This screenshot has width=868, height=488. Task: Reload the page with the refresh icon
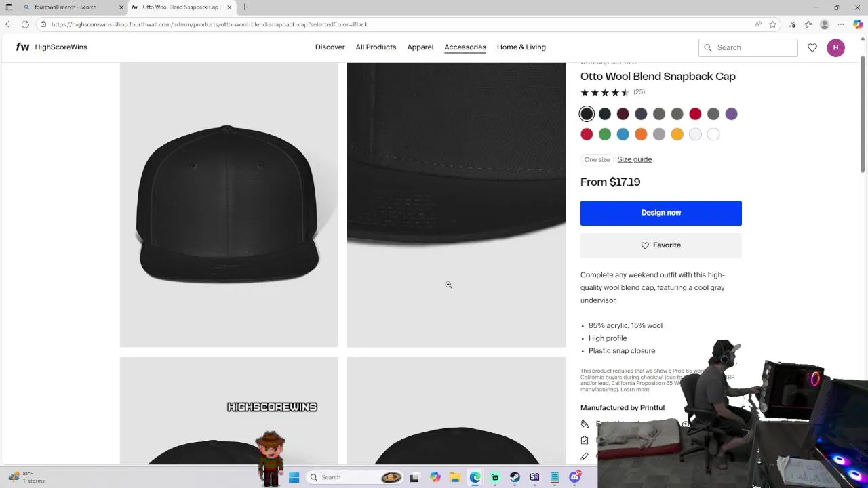click(25, 24)
